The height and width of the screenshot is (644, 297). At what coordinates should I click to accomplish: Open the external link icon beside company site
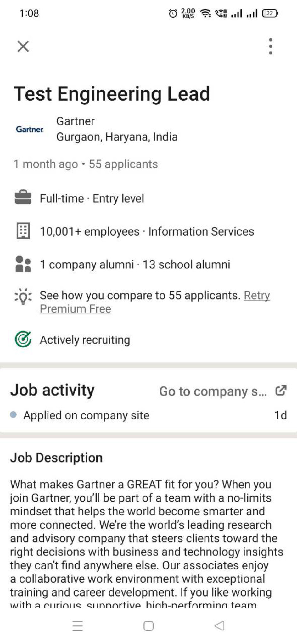point(281,391)
